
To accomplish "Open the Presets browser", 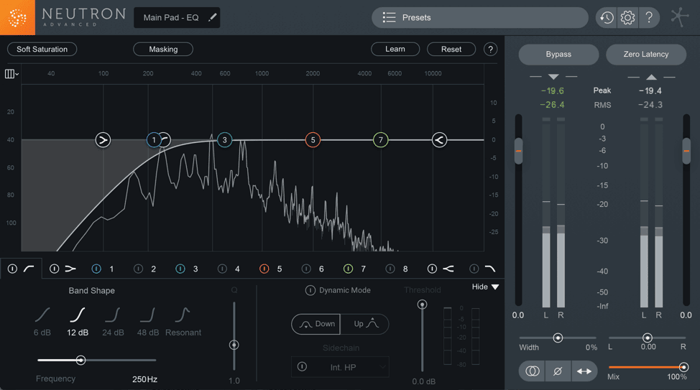I will [480, 17].
